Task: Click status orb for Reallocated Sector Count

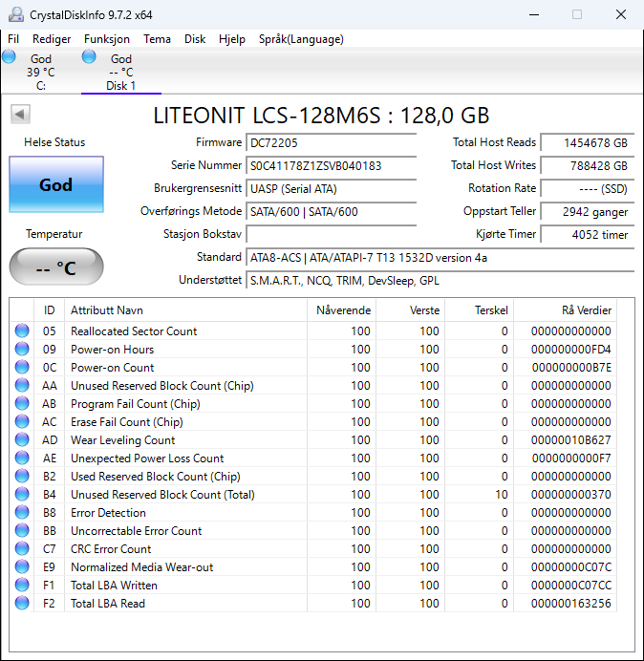Action: pyautogui.click(x=22, y=330)
